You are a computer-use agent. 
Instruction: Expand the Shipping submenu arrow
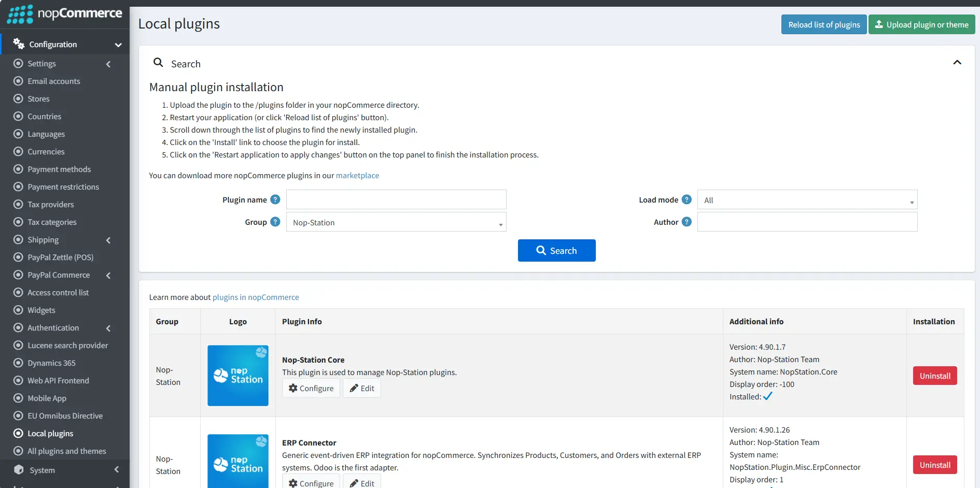(x=108, y=240)
